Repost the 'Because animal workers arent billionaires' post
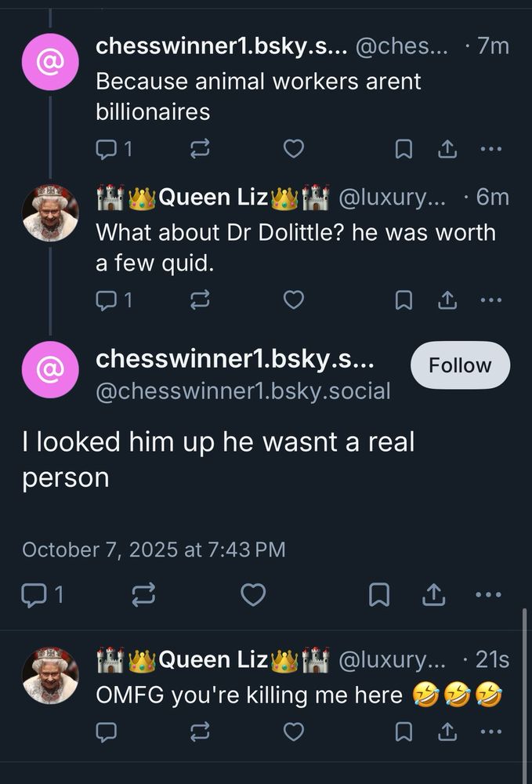532x784 pixels. click(x=200, y=148)
